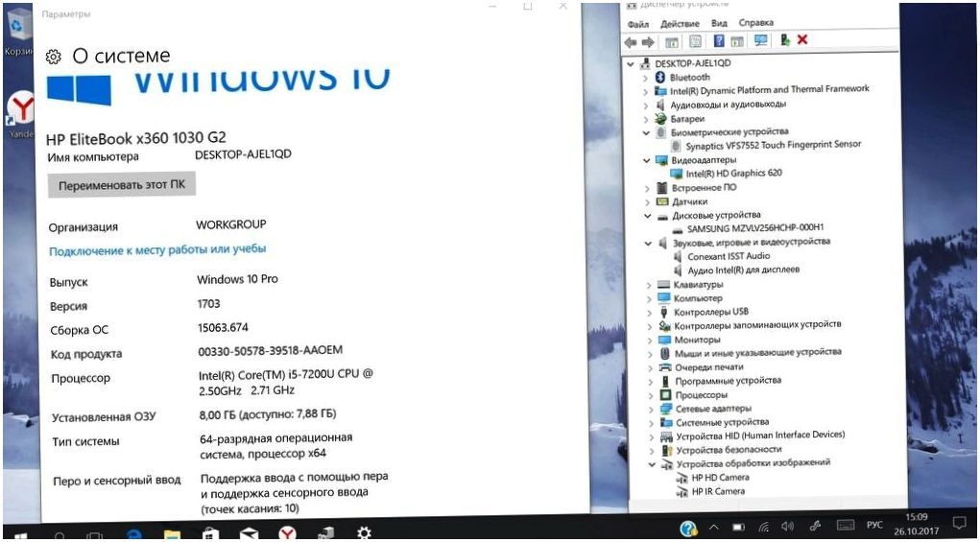Click the display adapter icon beside Intel(R) HD Graphics 620
The height and width of the screenshot is (542, 980).
click(x=677, y=174)
